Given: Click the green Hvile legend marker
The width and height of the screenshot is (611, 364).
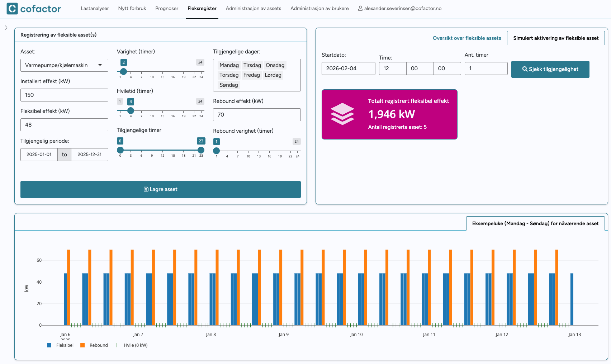Looking at the screenshot, I should coord(117,345).
